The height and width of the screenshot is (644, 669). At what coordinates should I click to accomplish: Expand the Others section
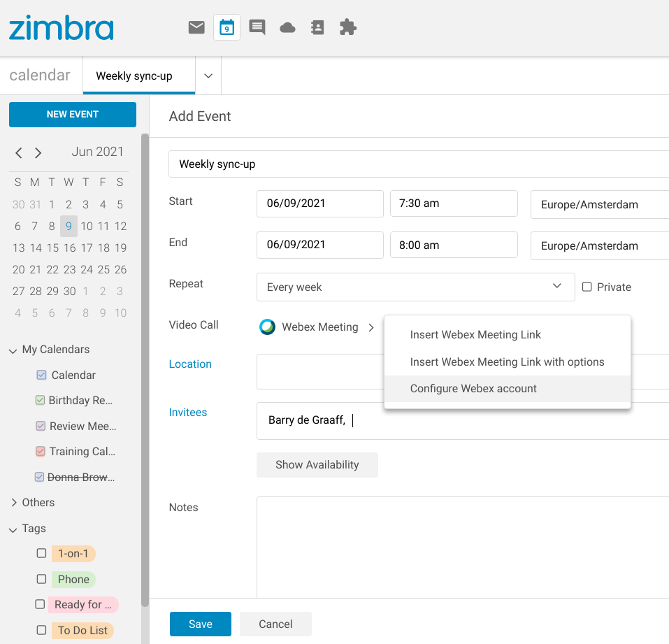click(14, 502)
